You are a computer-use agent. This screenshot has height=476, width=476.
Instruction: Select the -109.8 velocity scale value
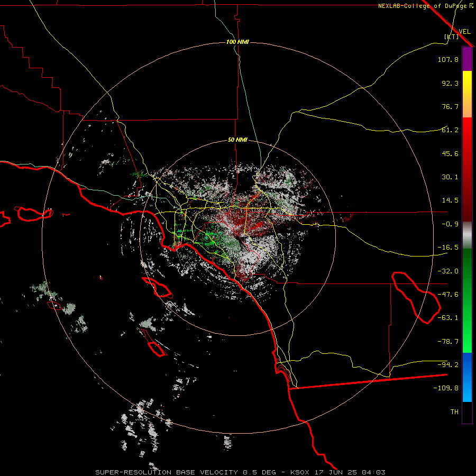coord(446,388)
